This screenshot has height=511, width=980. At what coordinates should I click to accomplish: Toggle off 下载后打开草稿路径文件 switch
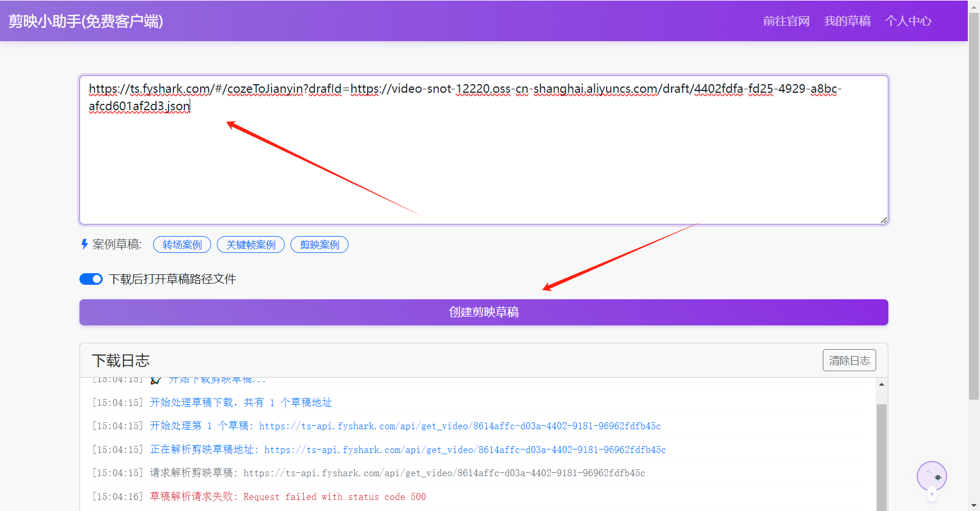91,279
